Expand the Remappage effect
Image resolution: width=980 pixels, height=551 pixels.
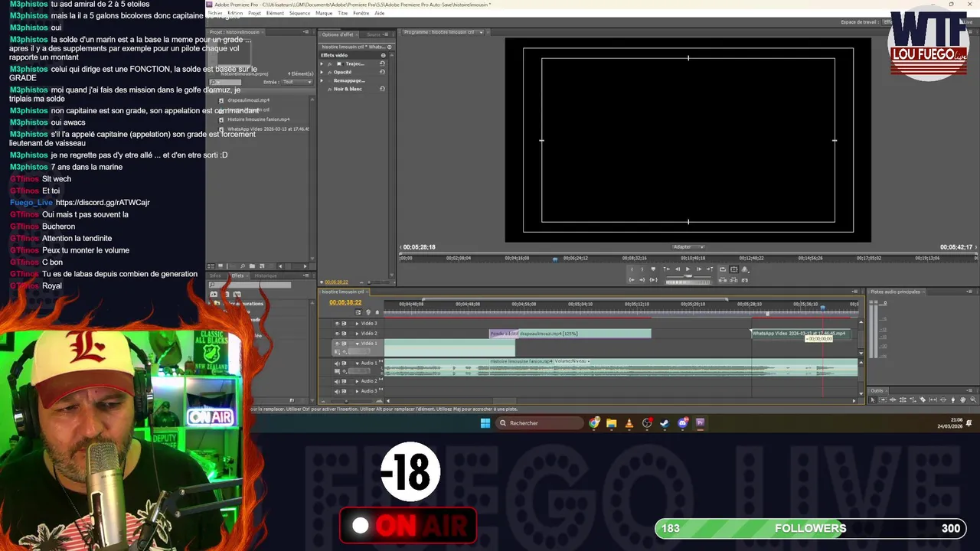pyautogui.click(x=322, y=80)
